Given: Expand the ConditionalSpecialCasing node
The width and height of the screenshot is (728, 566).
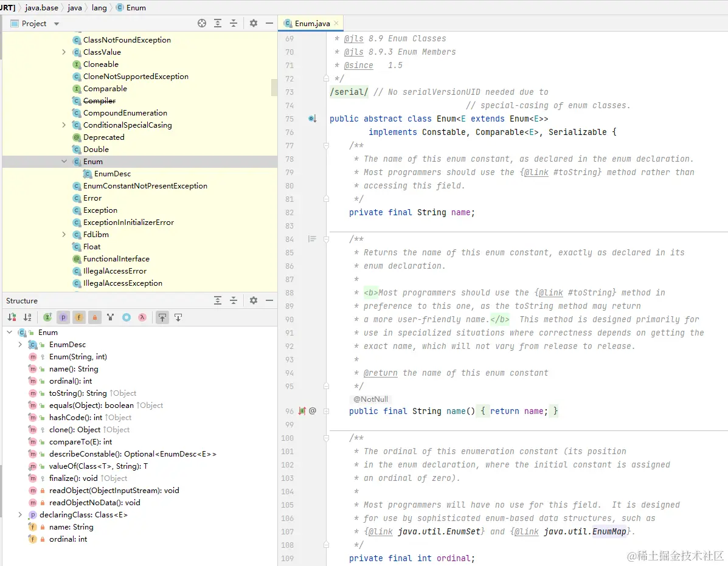Looking at the screenshot, I should [x=64, y=125].
